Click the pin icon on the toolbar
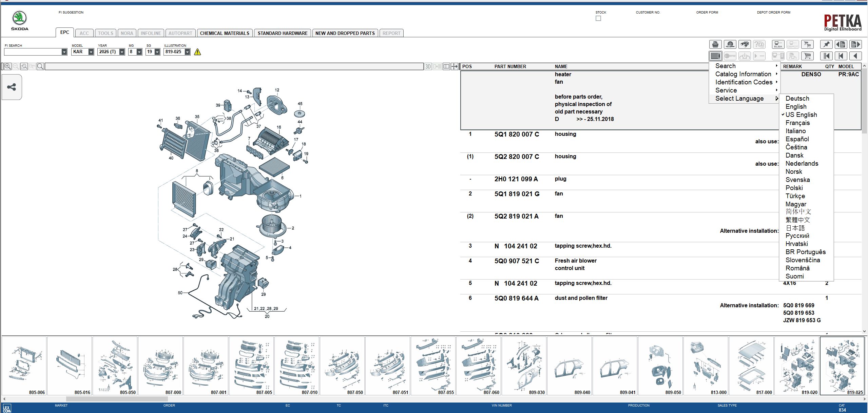 click(826, 44)
